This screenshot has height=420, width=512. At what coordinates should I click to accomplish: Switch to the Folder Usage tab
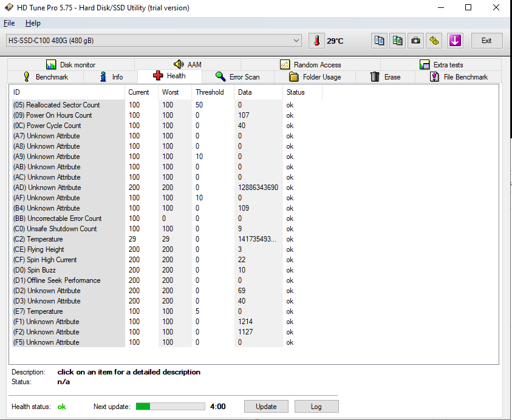pyautogui.click(x=315, y=77)
